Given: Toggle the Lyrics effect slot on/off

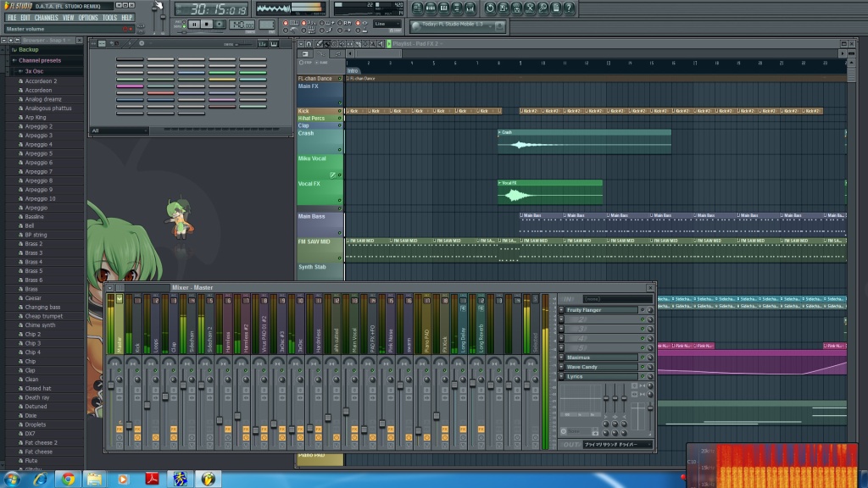Looking at the screenshot, I should (x=643, y=376).
